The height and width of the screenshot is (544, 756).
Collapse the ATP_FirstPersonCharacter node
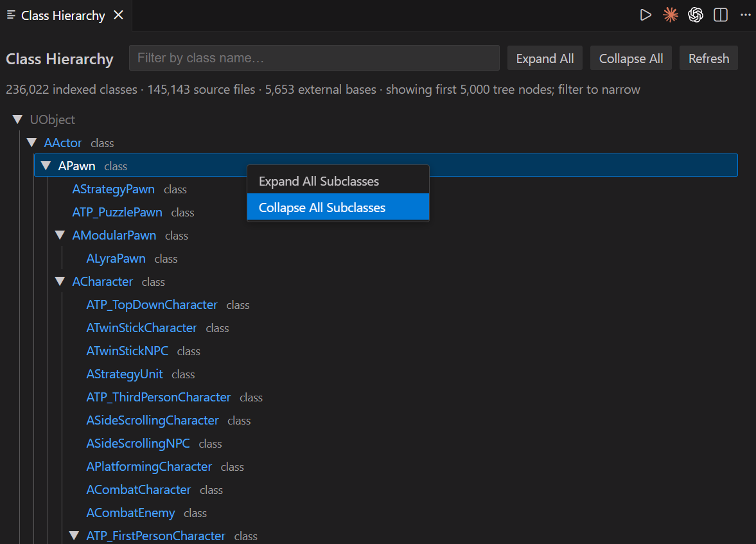click(74, 535)
